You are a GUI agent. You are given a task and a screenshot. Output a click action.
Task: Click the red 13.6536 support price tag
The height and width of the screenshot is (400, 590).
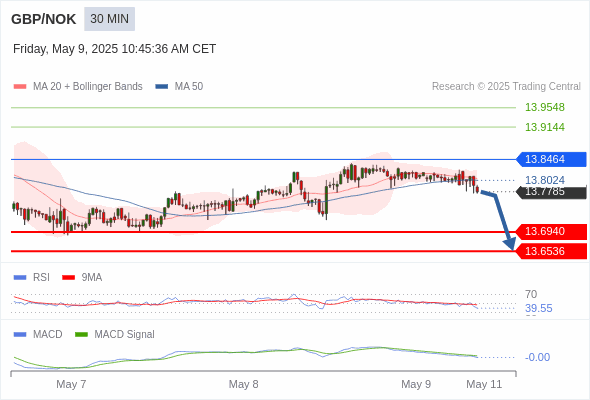(551, 251)
